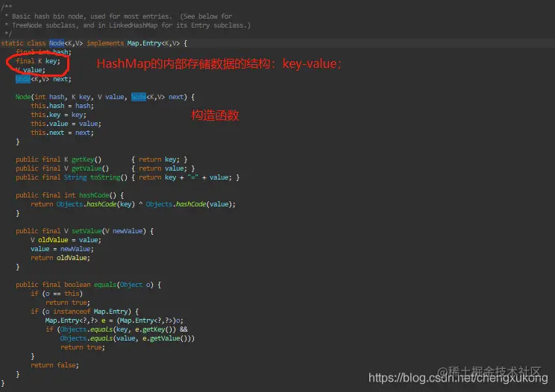
Task: Click the comment line 'Basic hash bin node'
Action: click(x=122, y=16)
